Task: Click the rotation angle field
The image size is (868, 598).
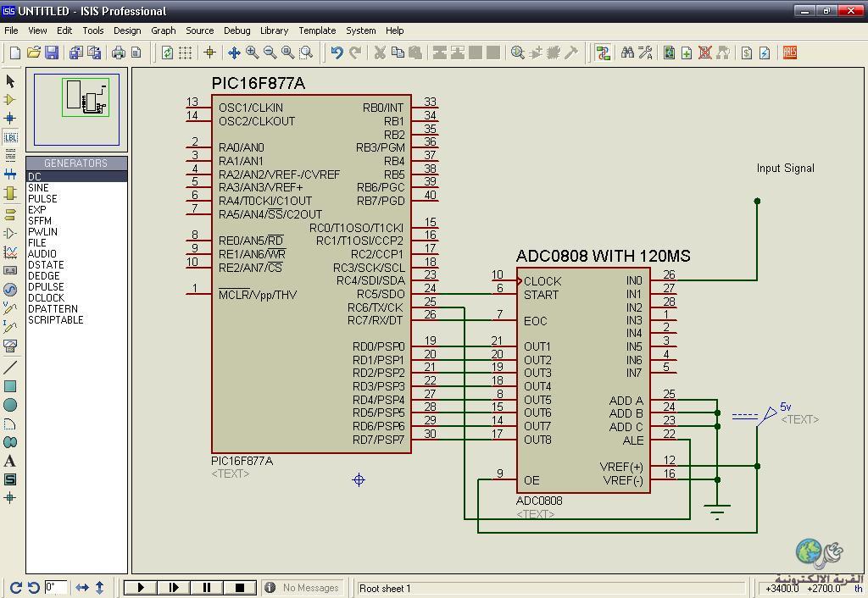Action: coord(56,588)
